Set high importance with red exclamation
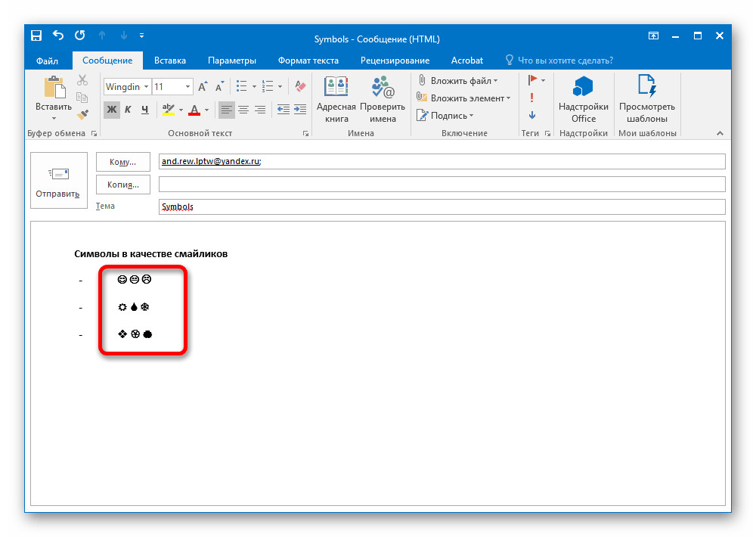 pos(531,98)
